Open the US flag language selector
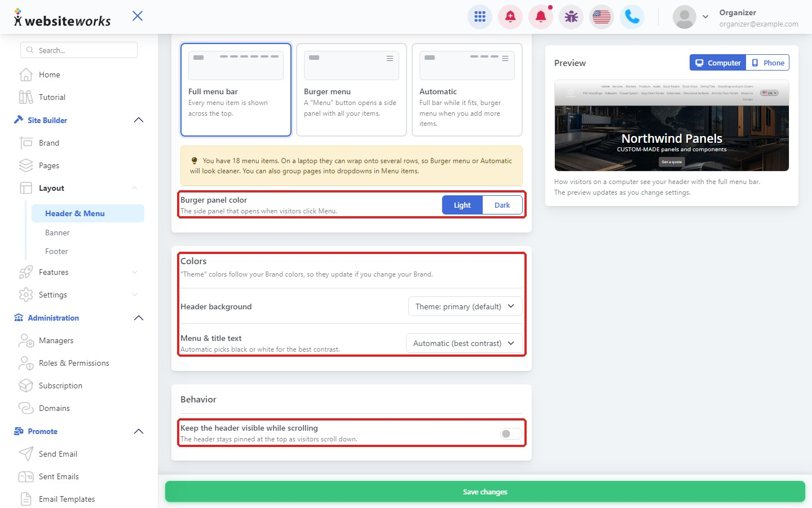 602,17
